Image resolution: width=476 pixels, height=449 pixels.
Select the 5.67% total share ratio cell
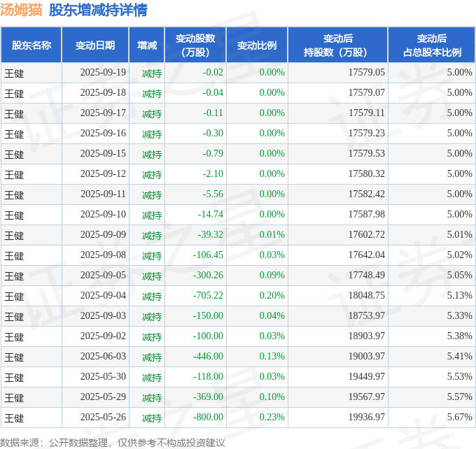point(459,418)
